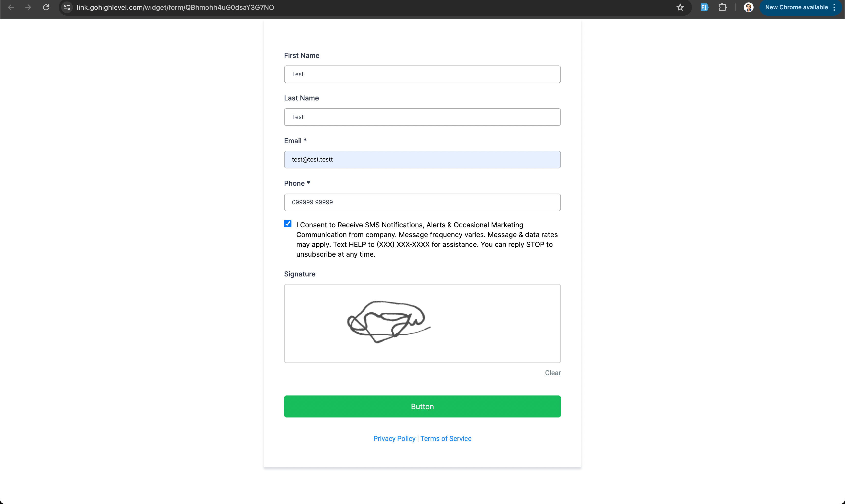Click the browser extensions puzzle icon
This screenshot has height=504, width=845.
tap(723, 7)
